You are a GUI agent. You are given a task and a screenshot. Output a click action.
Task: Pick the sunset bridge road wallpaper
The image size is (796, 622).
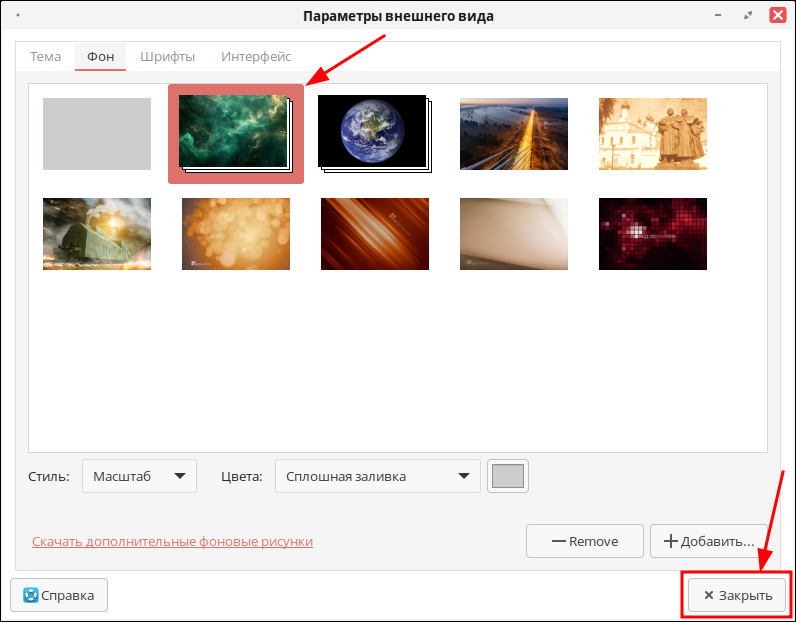tap(513, 134)
